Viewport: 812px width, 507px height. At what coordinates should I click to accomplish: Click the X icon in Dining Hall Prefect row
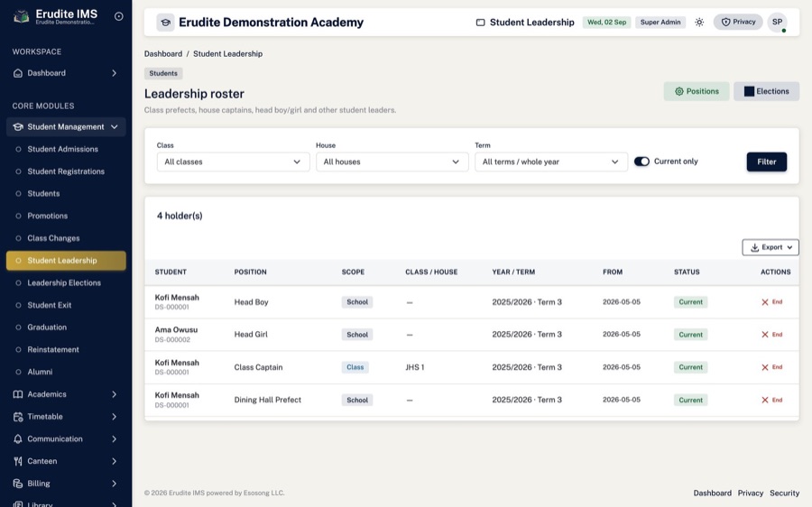(764, 400)
